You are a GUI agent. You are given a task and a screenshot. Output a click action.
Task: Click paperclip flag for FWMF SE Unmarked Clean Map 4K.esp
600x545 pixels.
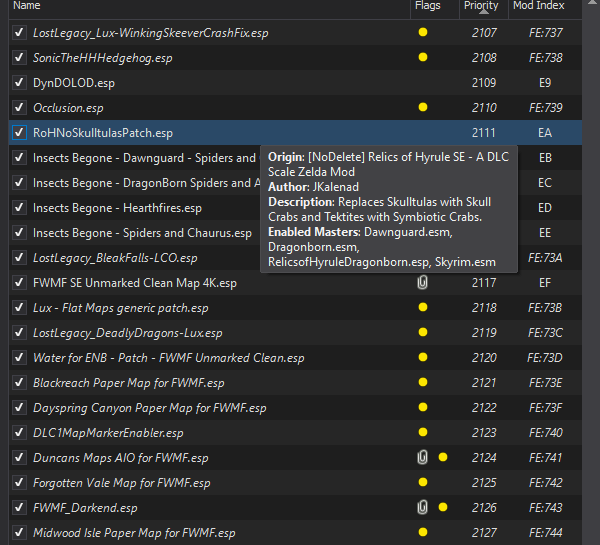(422, 282)
